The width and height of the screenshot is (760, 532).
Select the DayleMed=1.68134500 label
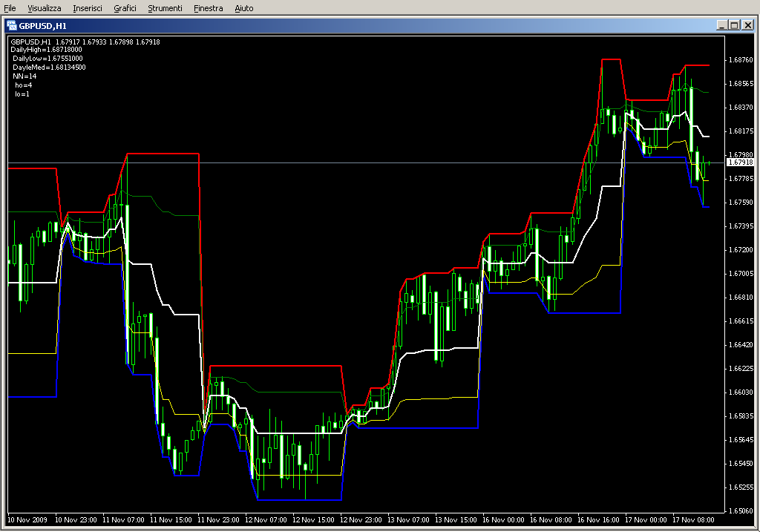[50, 68]
